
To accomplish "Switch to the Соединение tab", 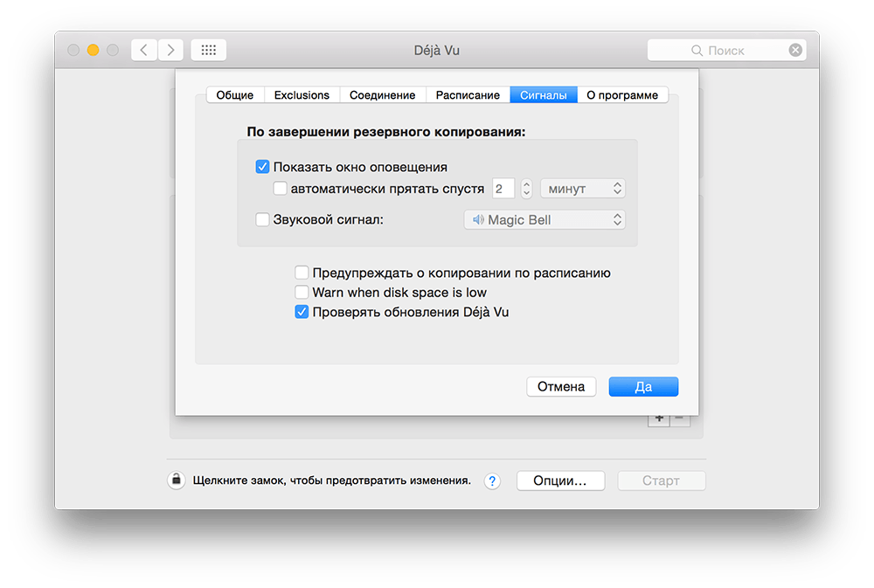I will coord(383,94).
